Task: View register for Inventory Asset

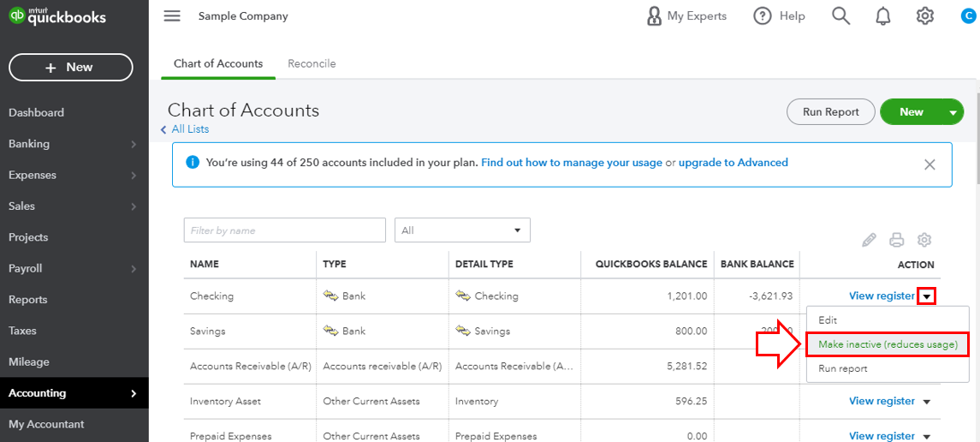Action: [882, 402]
